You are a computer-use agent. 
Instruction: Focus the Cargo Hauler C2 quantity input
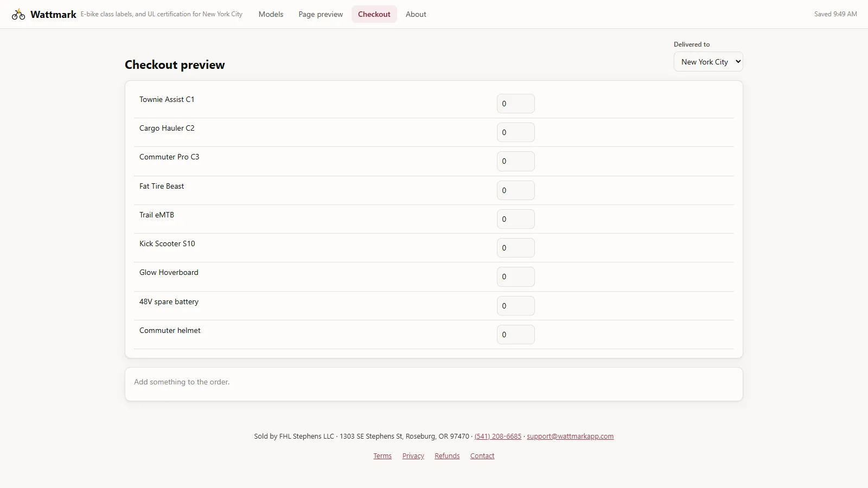coord(516,132)
